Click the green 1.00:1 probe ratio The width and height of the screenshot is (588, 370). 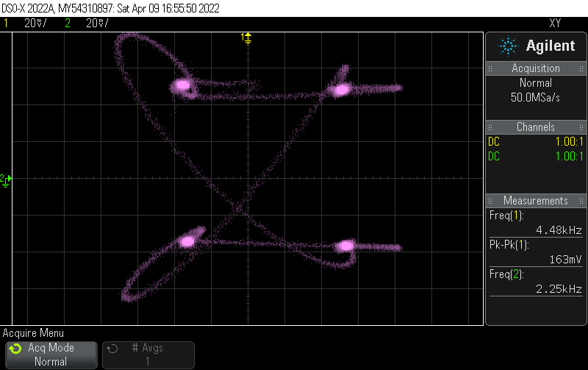(569, 157)
